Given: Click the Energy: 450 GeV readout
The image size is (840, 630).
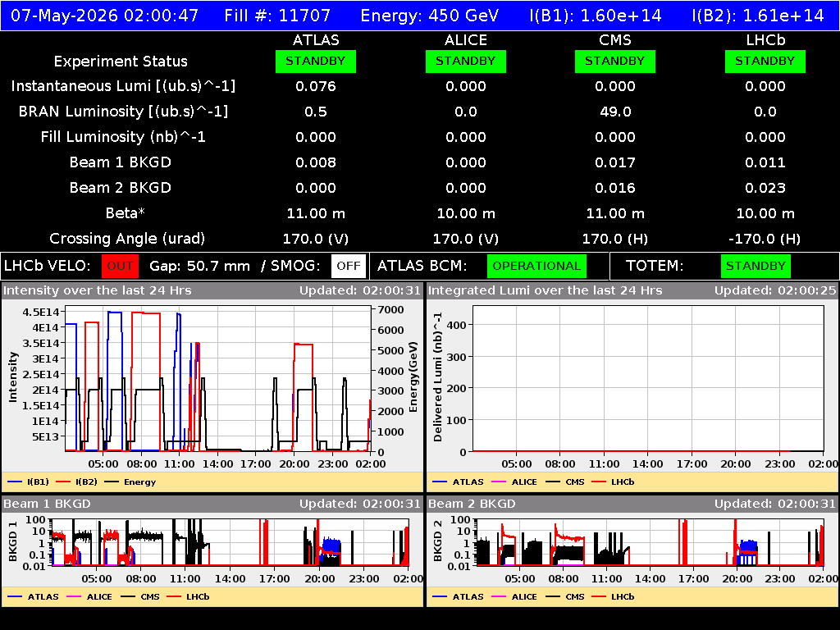Looking at the screenshot, I should point(430,16).
